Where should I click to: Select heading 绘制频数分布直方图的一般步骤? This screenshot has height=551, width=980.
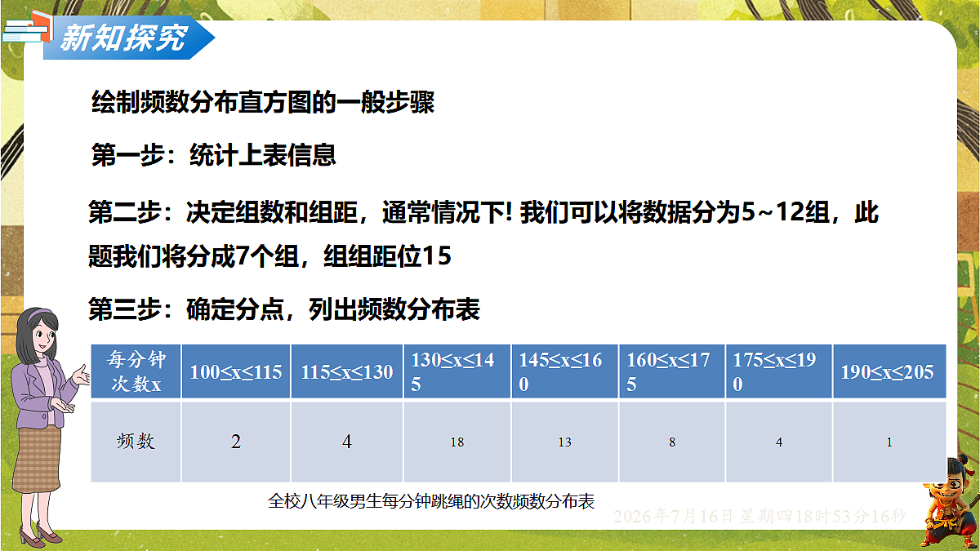(263, 104)
